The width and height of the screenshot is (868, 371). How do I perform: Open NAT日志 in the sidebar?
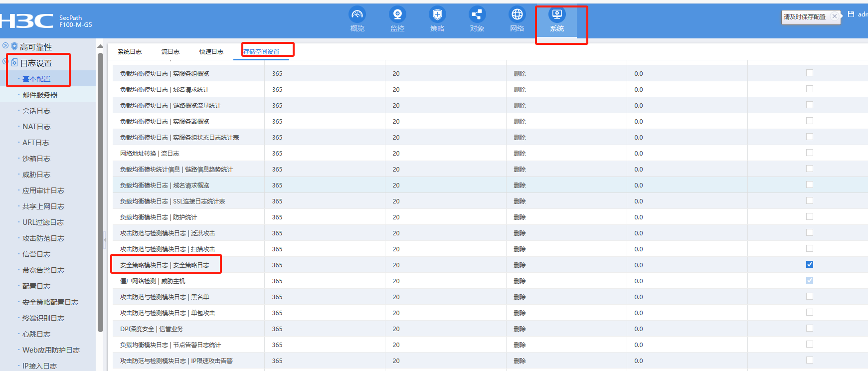36,127
